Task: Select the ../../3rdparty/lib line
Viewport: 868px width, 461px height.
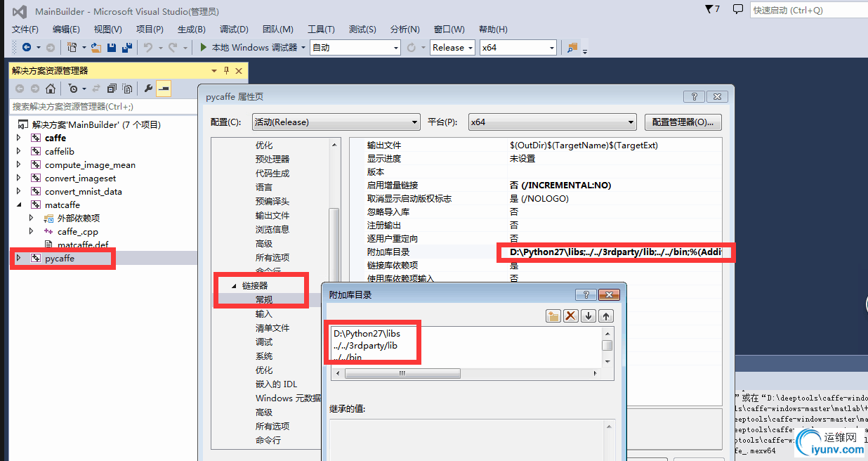Action: 366,346
